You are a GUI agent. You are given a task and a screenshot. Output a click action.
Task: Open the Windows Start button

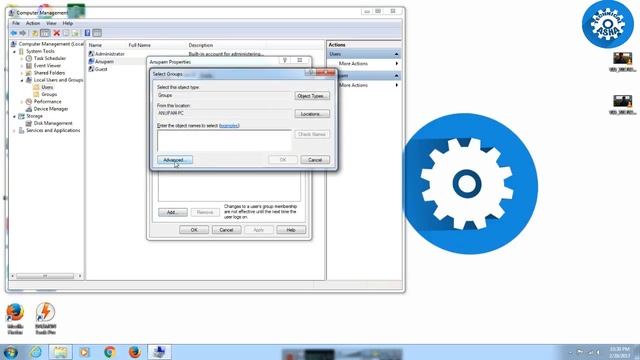tap(10, 352)
